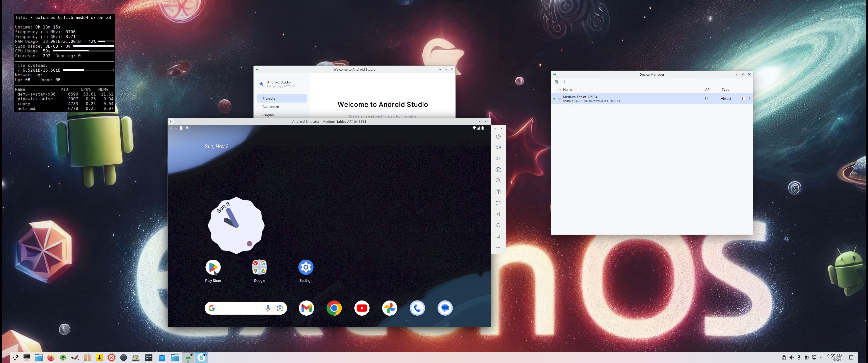Open Google folder on emulator home screen
Screen dimensions: 868x363
[x=259, y=267]
